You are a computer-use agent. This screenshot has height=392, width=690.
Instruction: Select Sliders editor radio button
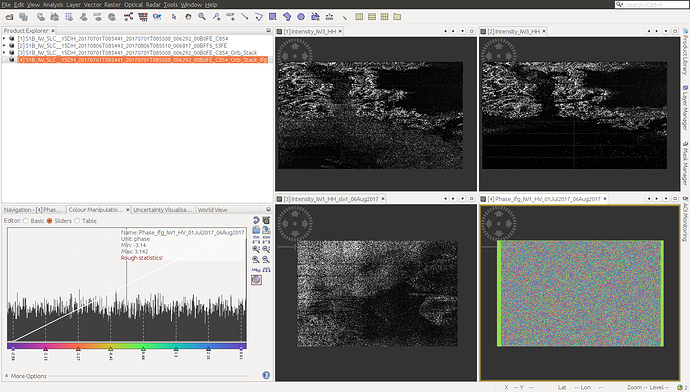(x=49, y=221)
